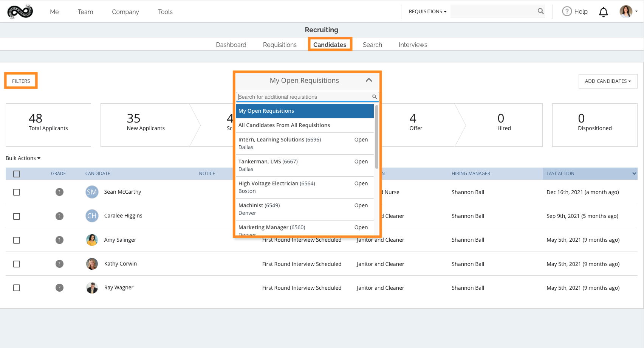
Task: Choose All Candidates From All Requisitions
Action: pyautogui.click(x=284, y=125)
